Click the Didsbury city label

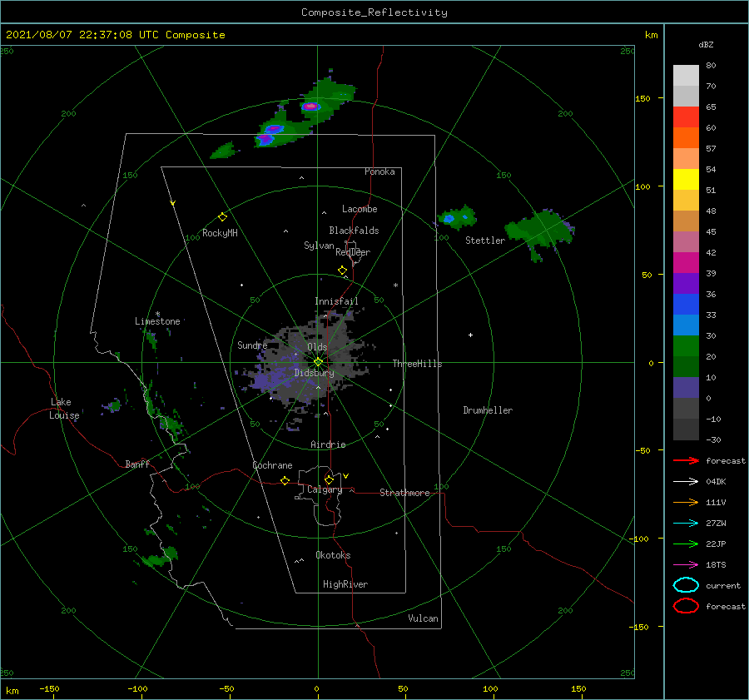click(x=315, y=373)
